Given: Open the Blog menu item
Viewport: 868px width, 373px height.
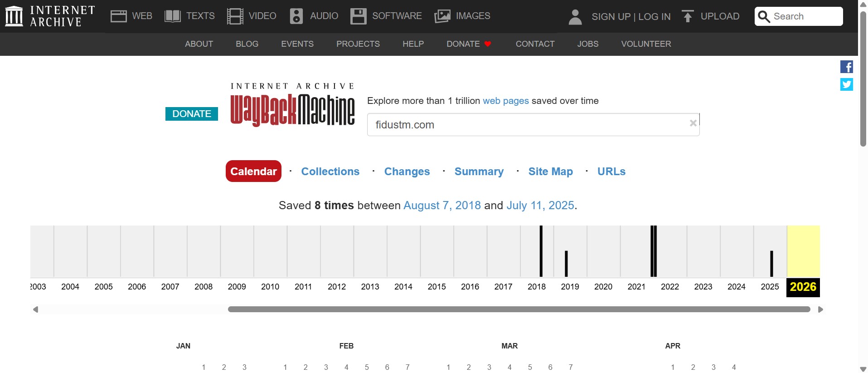Looking at the screenshot, I should point(247,44).
